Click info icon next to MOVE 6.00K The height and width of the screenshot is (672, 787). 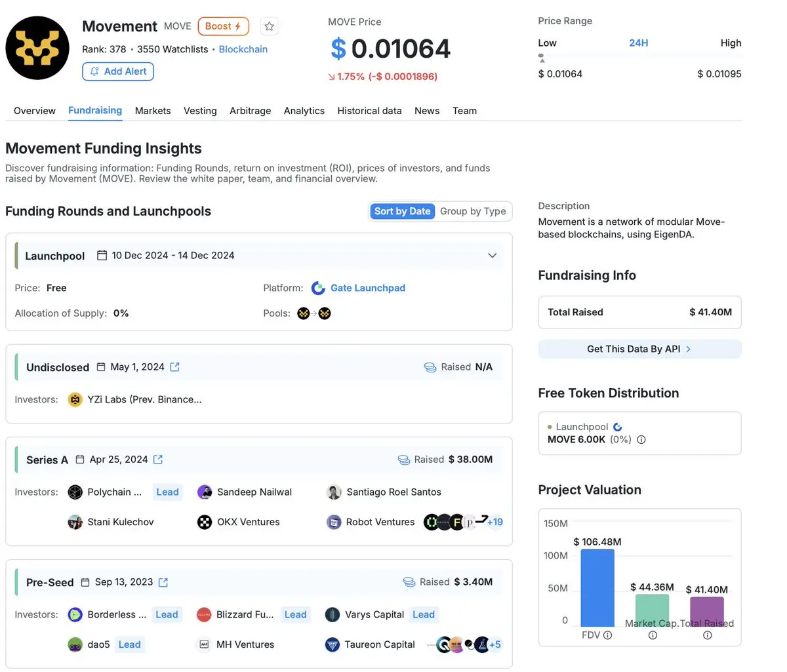tap(641, 440)
